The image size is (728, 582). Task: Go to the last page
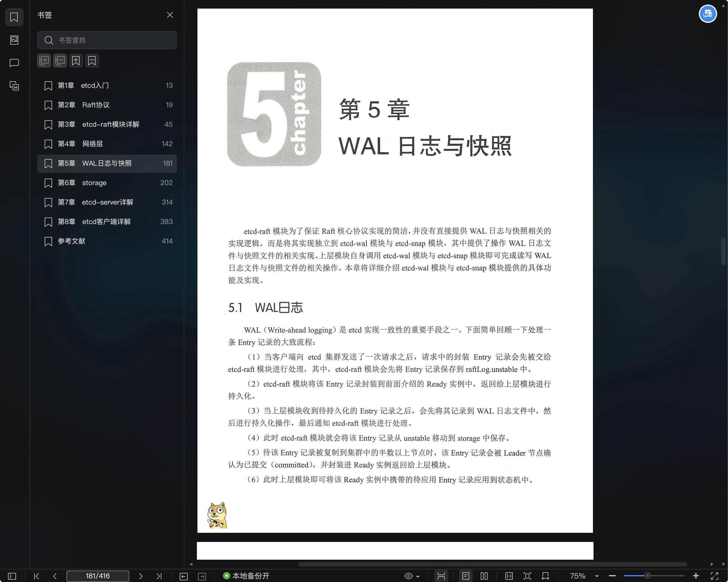(x=159, y=576)
